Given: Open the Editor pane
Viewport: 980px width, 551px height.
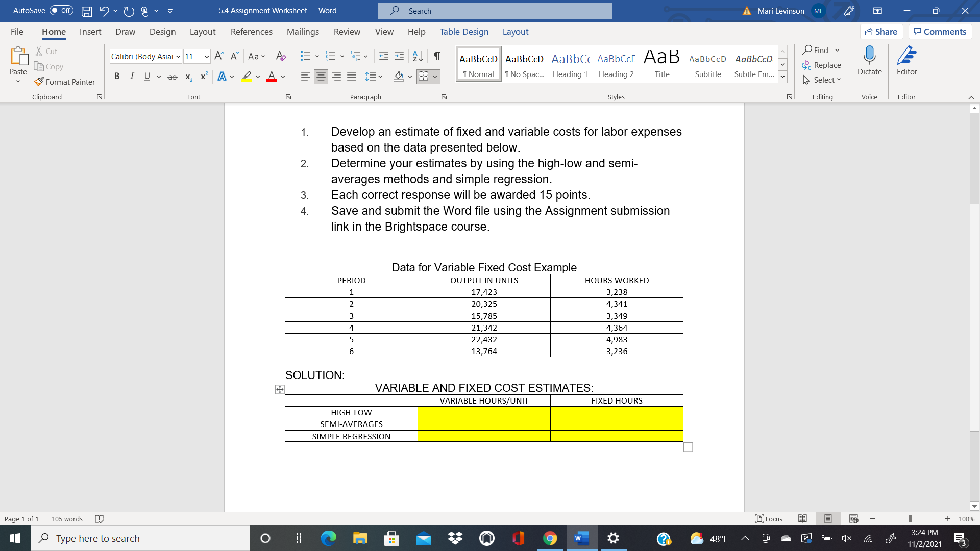Looking at the screenshot, I should (906, 63).
